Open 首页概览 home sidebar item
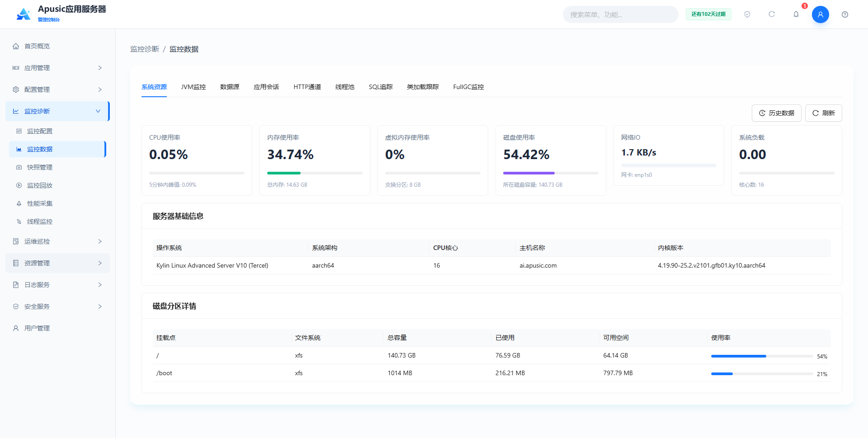 [57, 46]
